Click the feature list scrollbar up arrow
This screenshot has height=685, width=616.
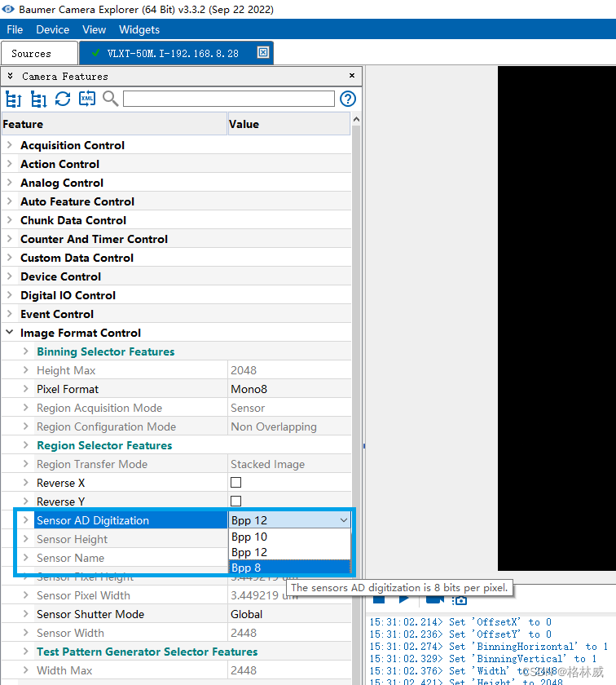point(356,119)
